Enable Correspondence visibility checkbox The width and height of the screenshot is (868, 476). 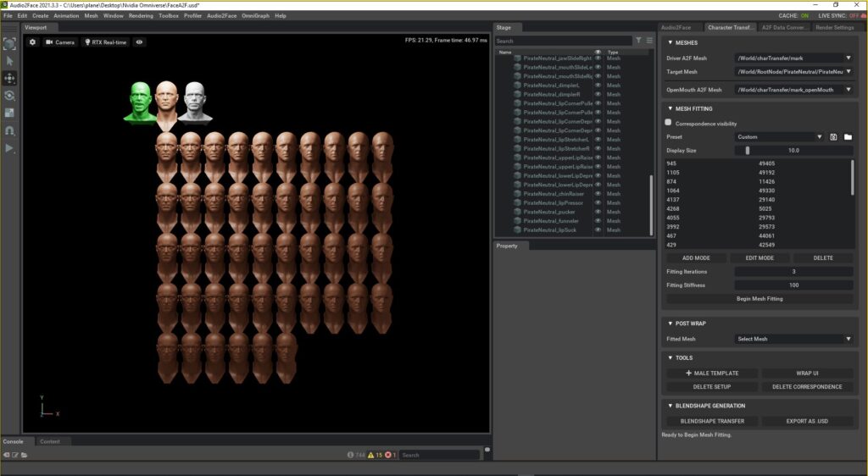point(668,123)
